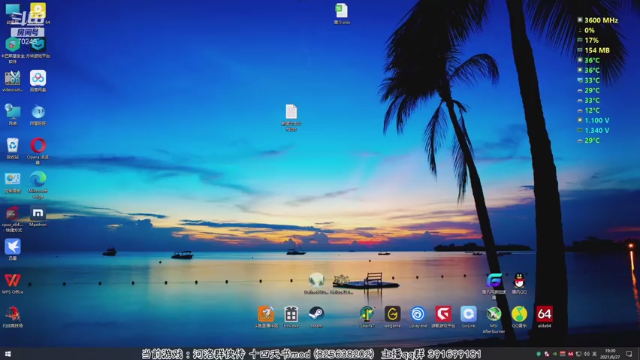Launch the Opera browser shortcut
Viewport: 640px width, 360px height.
tap(38, 151)
